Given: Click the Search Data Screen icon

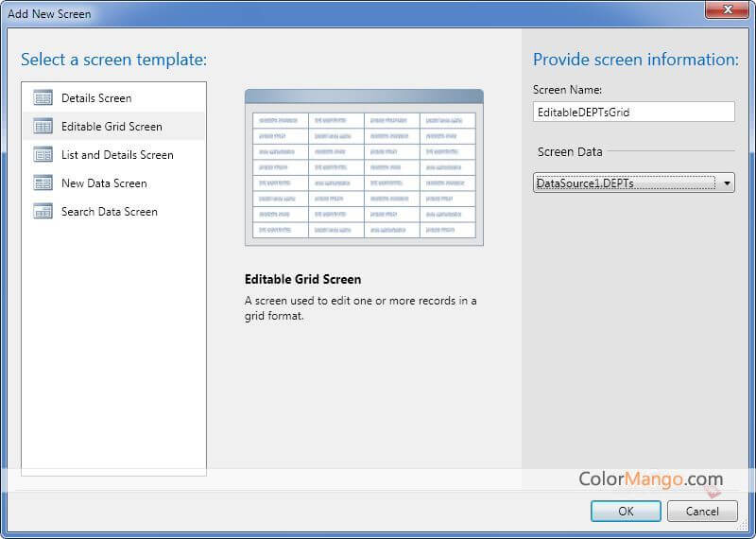Looking at the screenshot, I should [43, 211].
